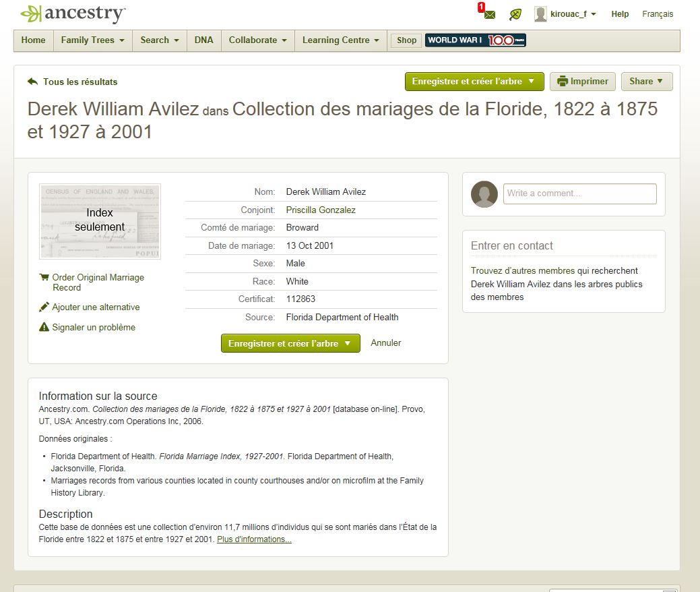Click the Sexe value Male
The height and width of the screenshot is (592, 700).
click(296, 263)
